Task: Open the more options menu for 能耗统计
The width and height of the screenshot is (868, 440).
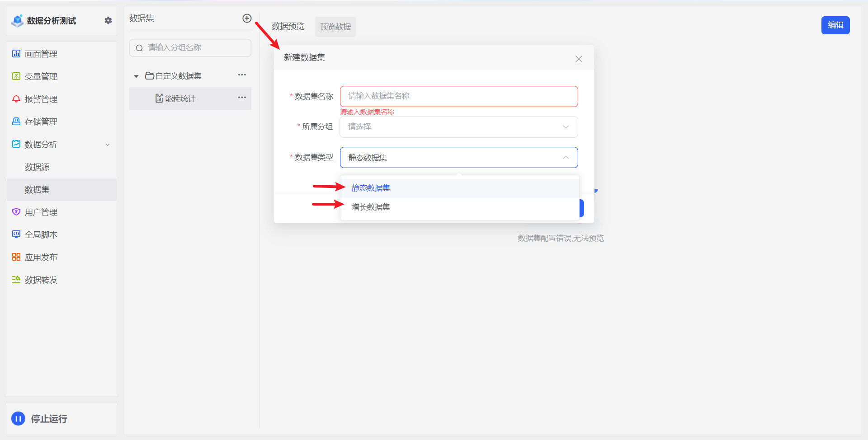Action: point(242,98)
